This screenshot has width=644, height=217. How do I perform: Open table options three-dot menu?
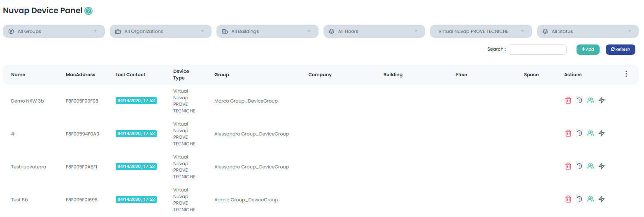[626, 74]
